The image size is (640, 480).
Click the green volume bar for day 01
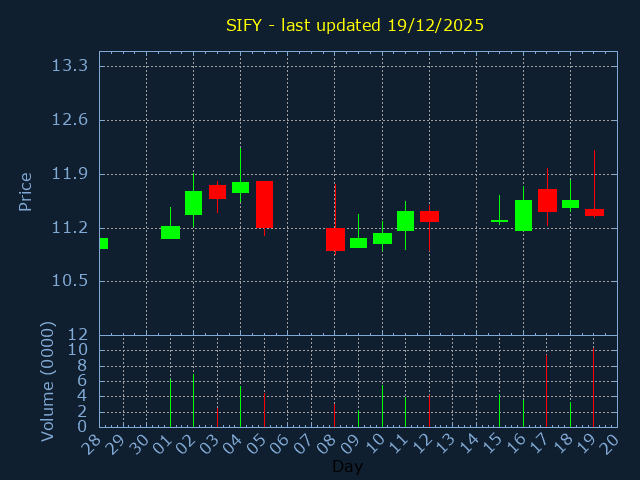coord(171,403)
